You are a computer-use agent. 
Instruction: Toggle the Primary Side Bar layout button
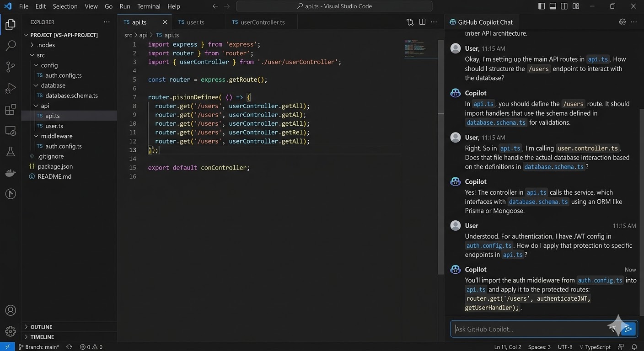(x=542, y=6)
